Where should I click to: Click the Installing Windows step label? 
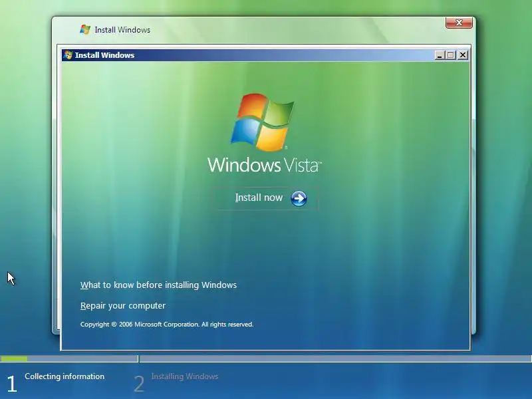point(185,376)
